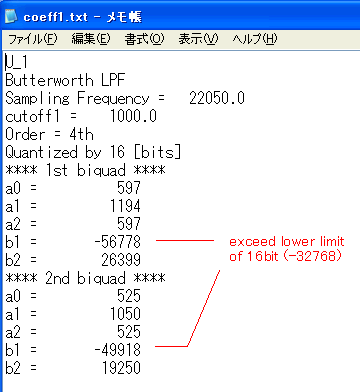Click the Order = 4th line

49,134
